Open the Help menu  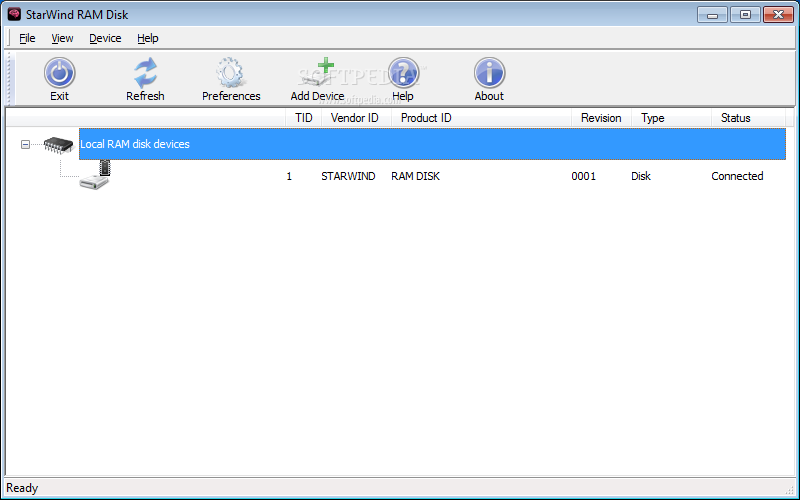tap(148, 38)
